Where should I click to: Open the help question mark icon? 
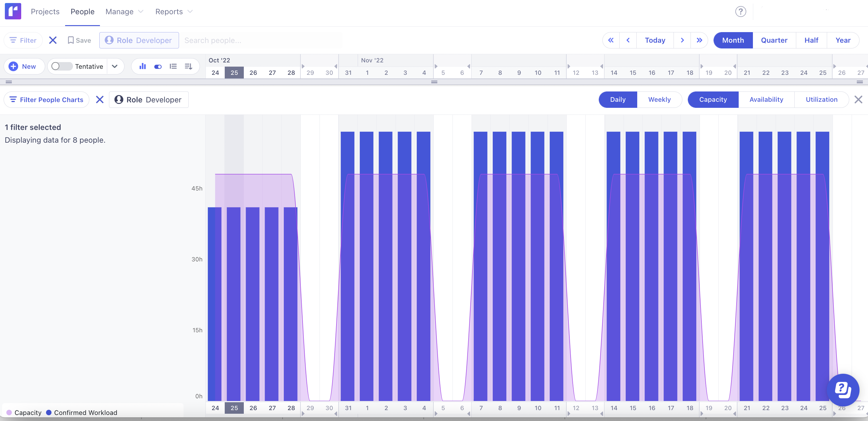coord(740,11)
